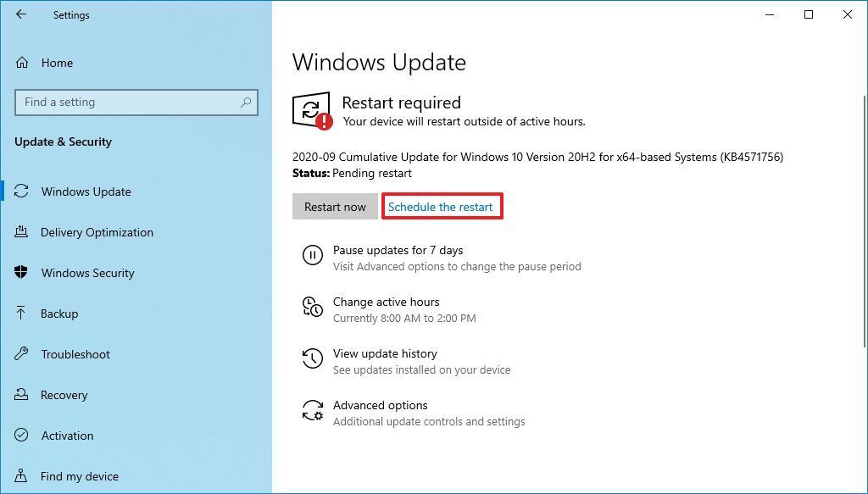Click 'See updates installed on your device' text
Screen dimensions: 868x494
pos(422,369)
